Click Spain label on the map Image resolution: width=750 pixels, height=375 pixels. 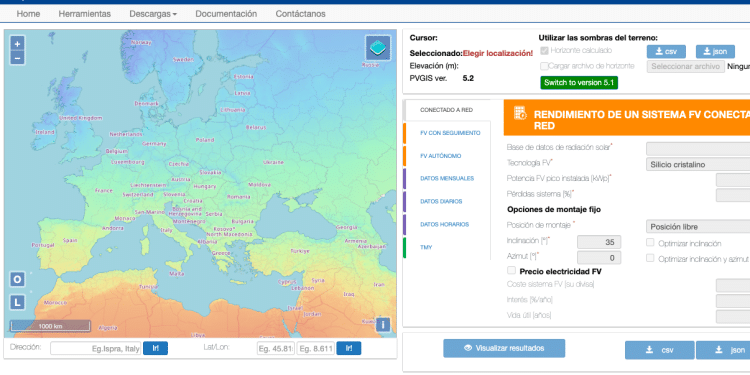(x=70, y=241)
